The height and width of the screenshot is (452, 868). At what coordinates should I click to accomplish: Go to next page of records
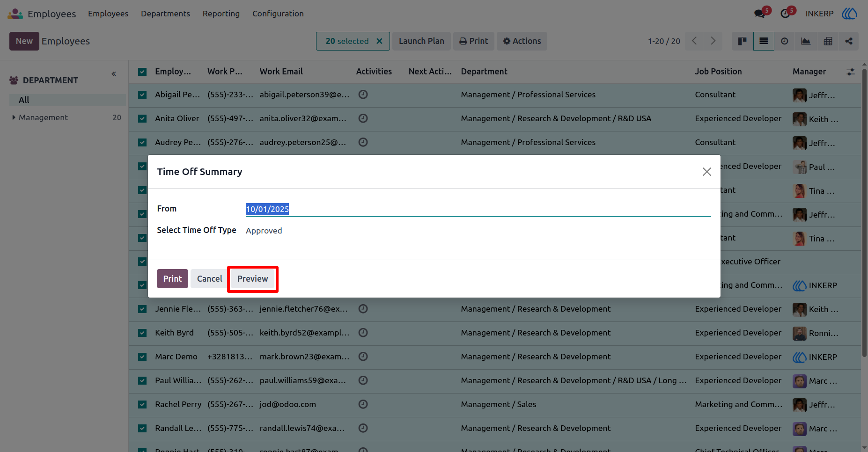pos(713,41)
